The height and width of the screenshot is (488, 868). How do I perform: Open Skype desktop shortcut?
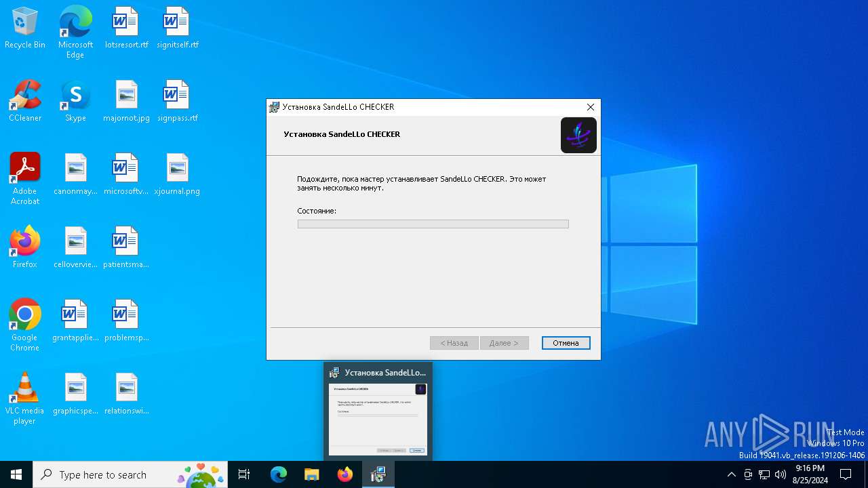[75, 101]
